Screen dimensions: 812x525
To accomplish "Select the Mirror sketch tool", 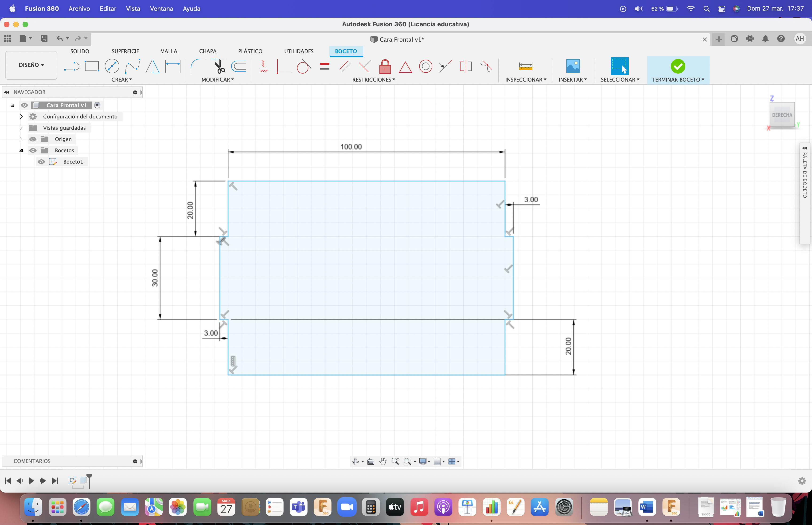I will (x=152, y=66).
